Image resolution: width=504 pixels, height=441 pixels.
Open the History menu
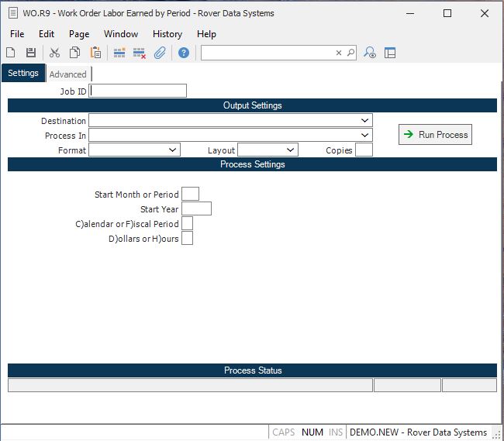pos(167,34)
